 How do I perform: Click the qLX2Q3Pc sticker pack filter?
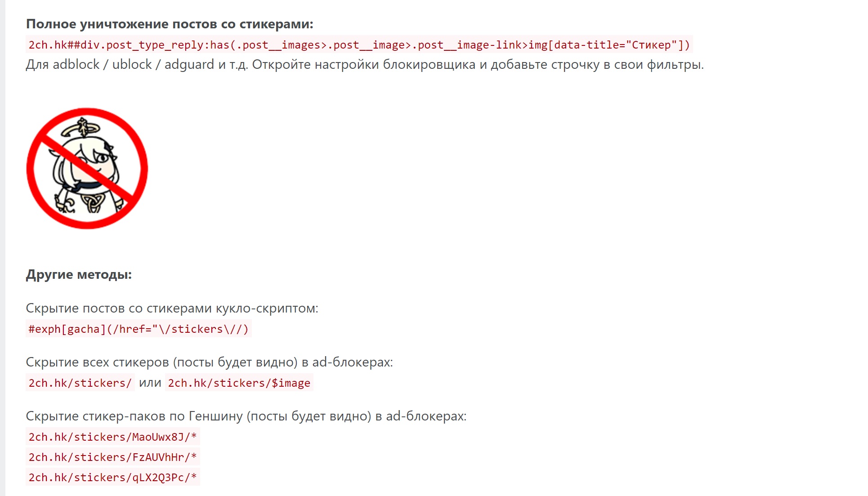[113, 478]
